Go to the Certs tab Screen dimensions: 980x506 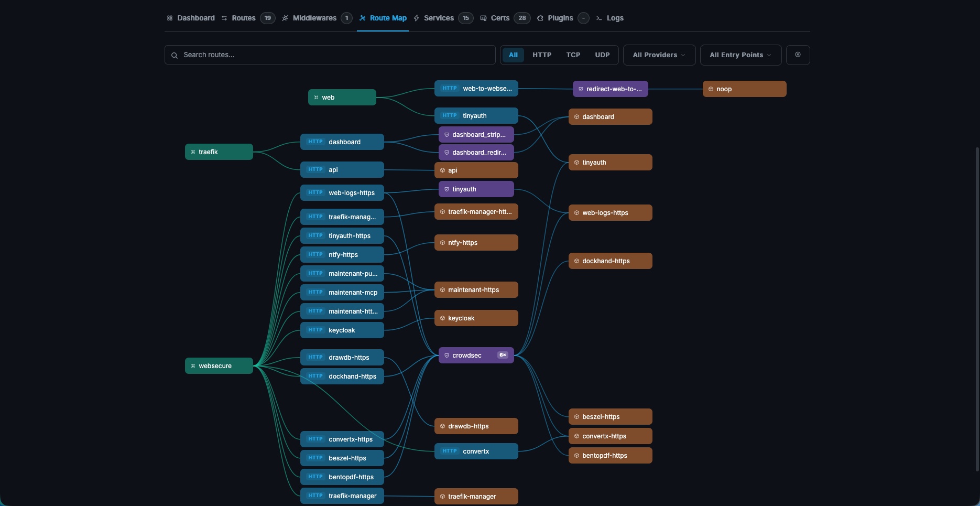click(505, 18)
